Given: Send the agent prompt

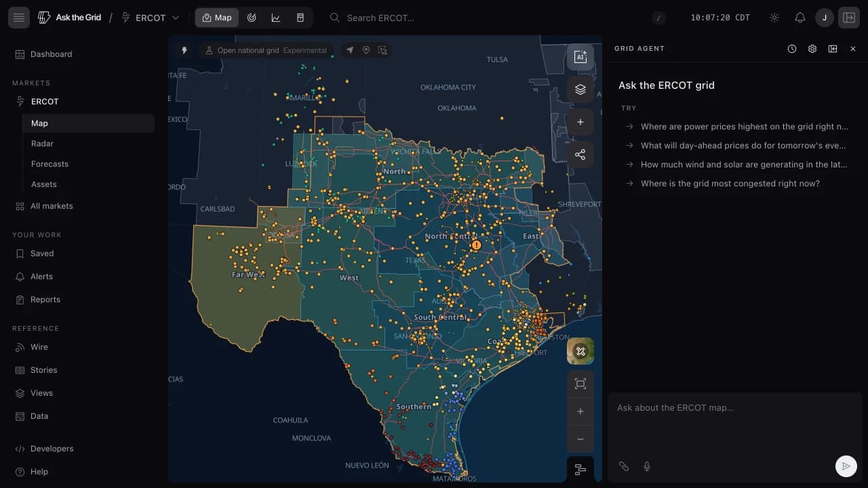Looking at the screenshot, I should pyautogui.click(x=846, y=466).
